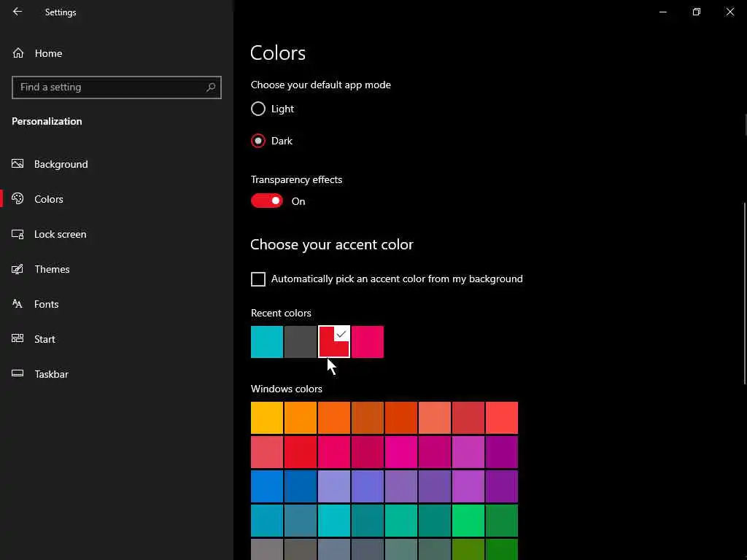Click the Home icon in sidebar
747x560 pixels.
point(18,53)
